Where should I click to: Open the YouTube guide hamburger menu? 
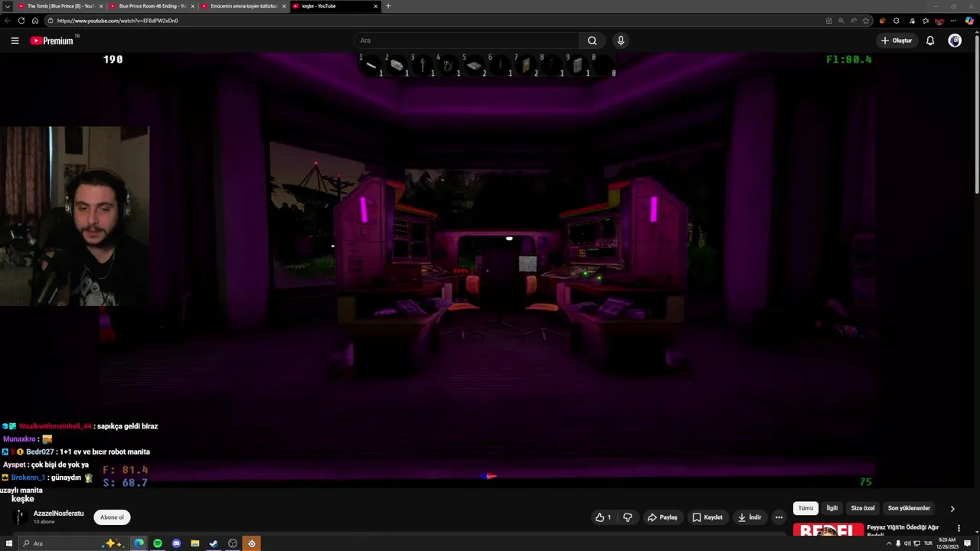(15, 41)
